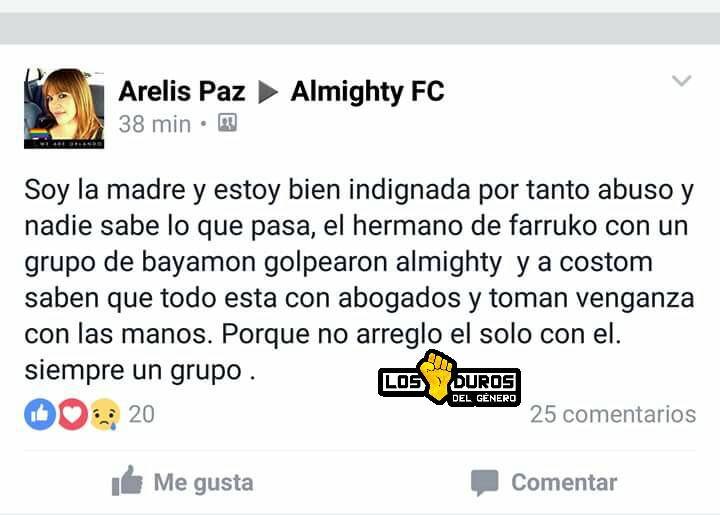Tap the Comentar button
Image resolution: width=720 pixels, height=515 pixels.
pos(544,483)
